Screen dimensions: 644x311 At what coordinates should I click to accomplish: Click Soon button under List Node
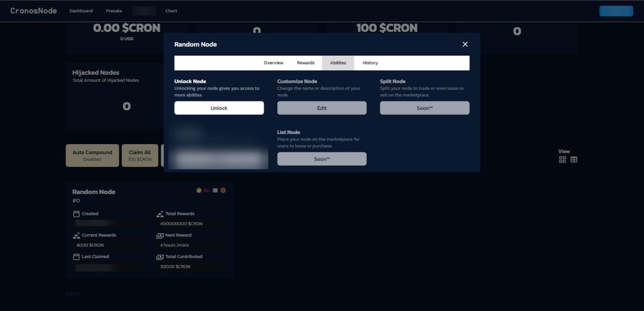pos(322,159)
